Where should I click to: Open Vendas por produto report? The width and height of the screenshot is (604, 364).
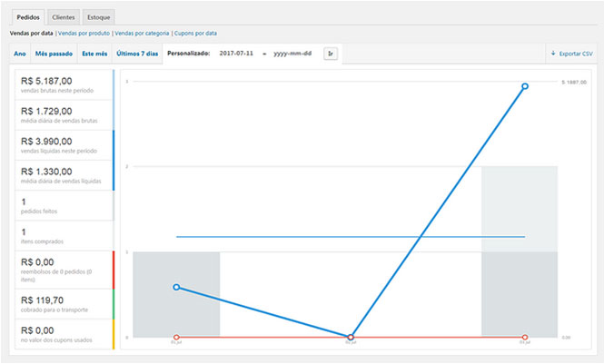(x=84, y=33)
